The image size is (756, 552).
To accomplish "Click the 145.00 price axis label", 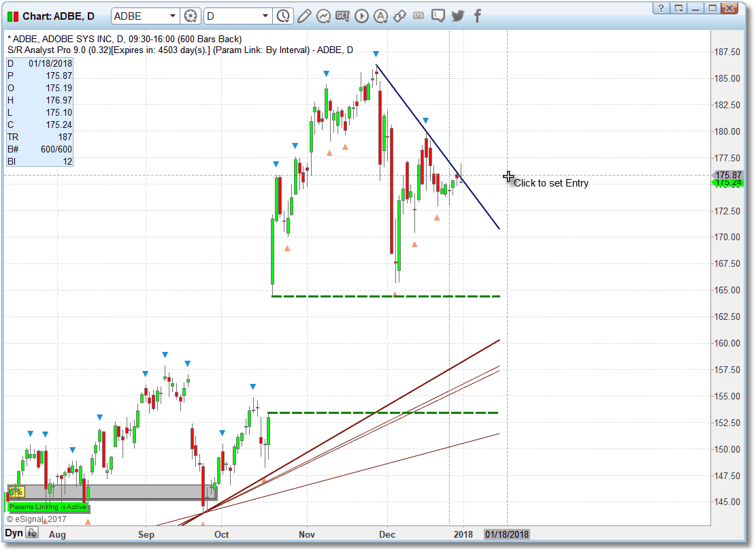I will coord(727,502).
